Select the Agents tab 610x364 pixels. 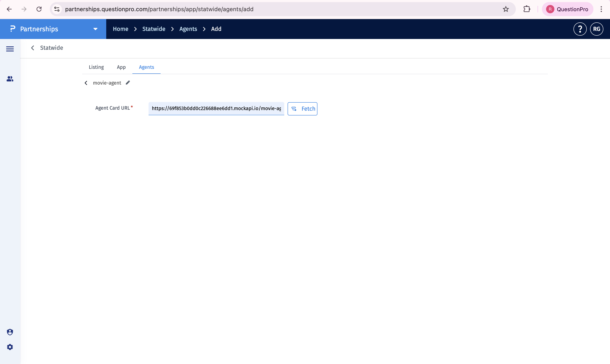point(146,67)
